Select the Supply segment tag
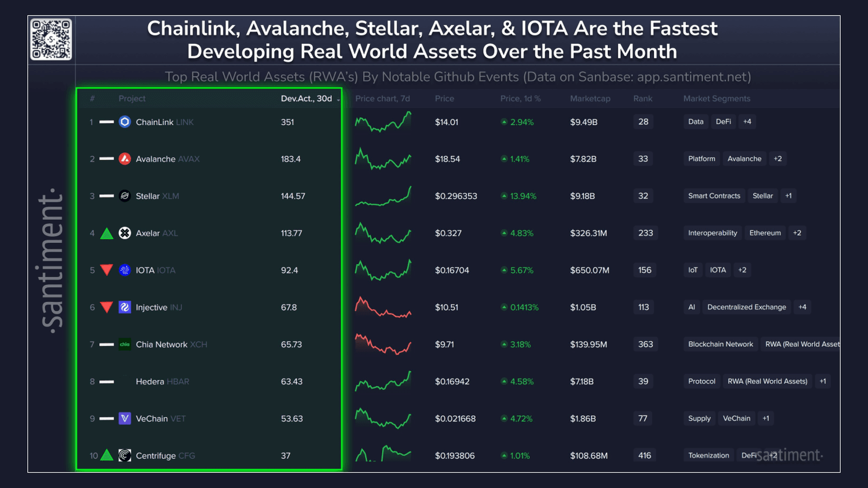Viewport: 868px width, 488px height. pyautogui.click(x=700, y=418)
